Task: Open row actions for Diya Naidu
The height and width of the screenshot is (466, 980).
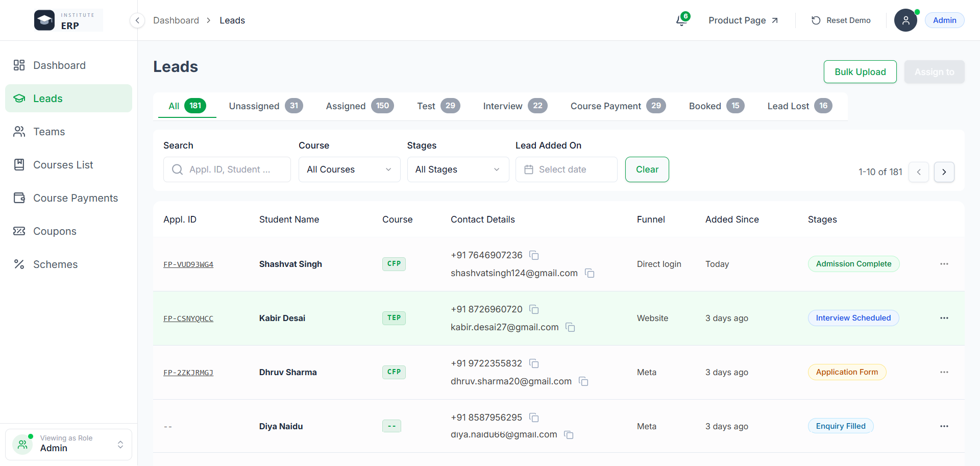Action: (944, 426)
